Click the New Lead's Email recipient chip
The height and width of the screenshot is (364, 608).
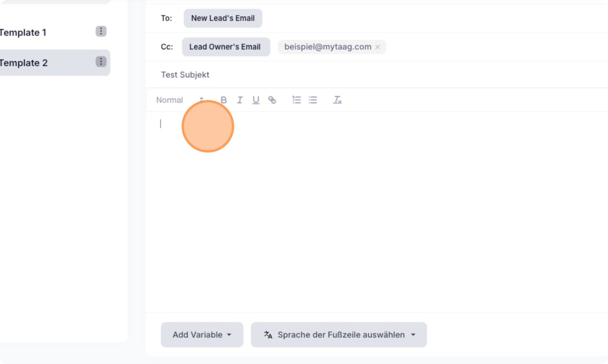[x=223, y=18]
